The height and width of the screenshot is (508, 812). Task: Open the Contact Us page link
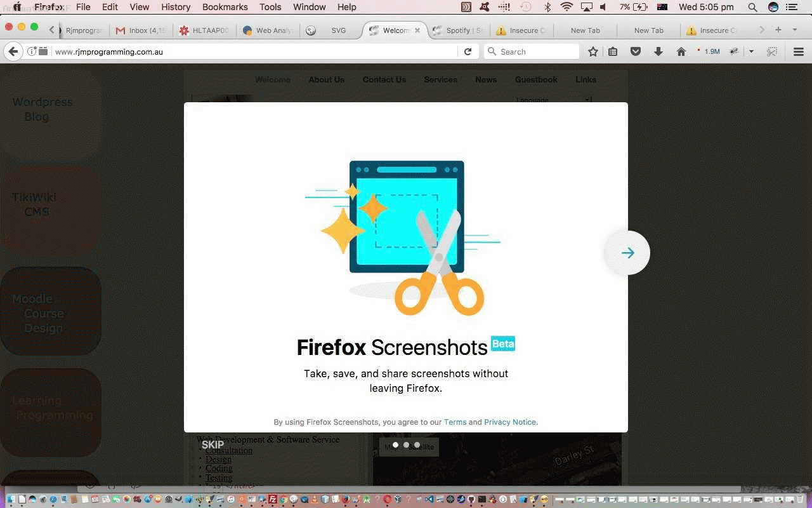point(384,79)
